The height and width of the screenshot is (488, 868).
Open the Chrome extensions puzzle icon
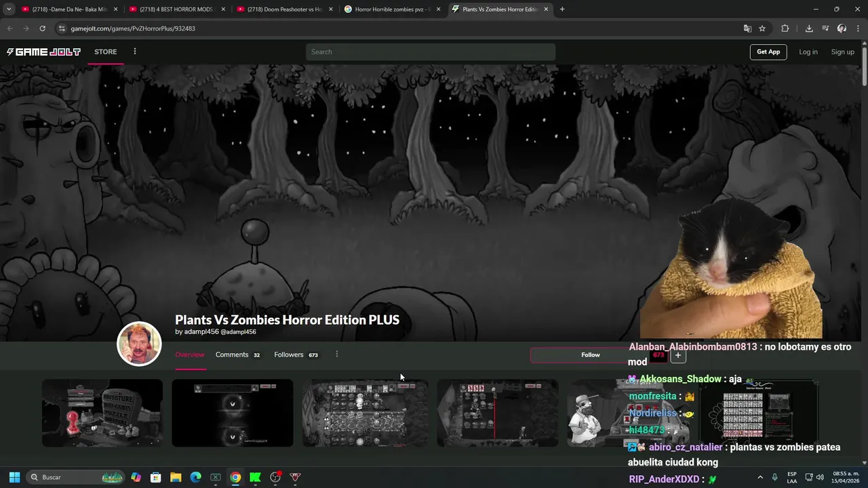[x=785, y=28]
